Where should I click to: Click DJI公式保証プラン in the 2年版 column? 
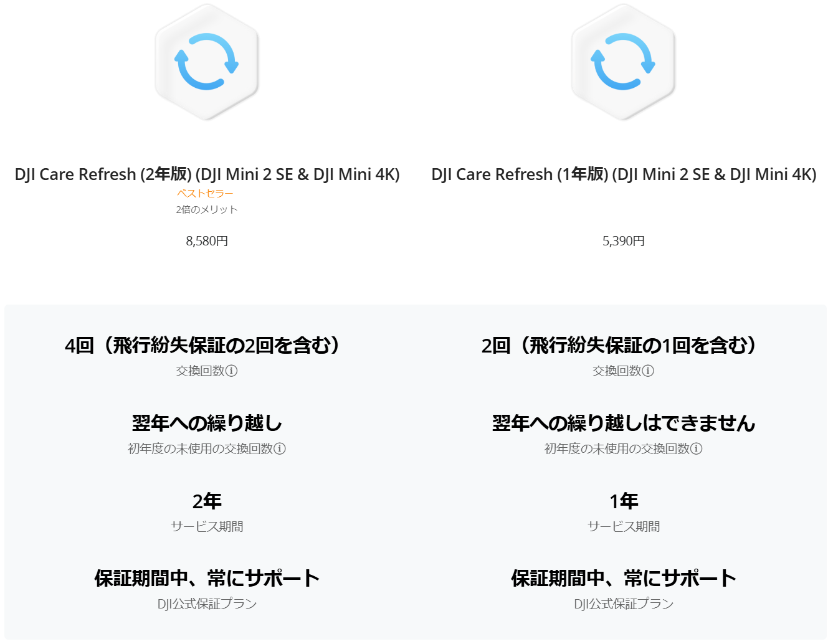[207, 604]
